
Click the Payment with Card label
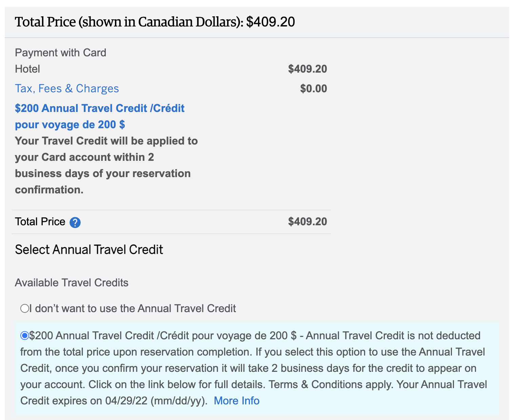pyautogui.click(x=60, y=53)
